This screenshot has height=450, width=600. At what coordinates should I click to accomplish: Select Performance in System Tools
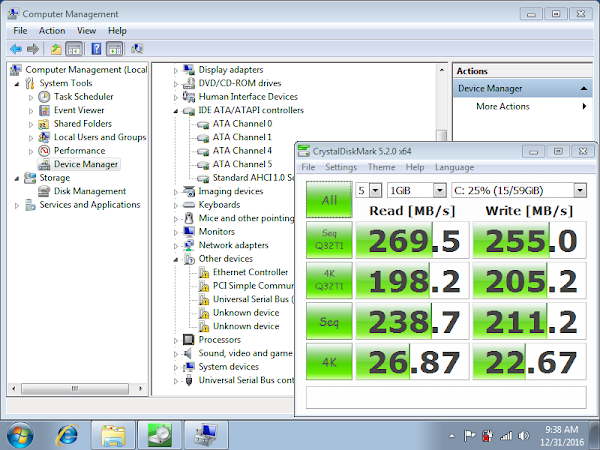(80, 151)
